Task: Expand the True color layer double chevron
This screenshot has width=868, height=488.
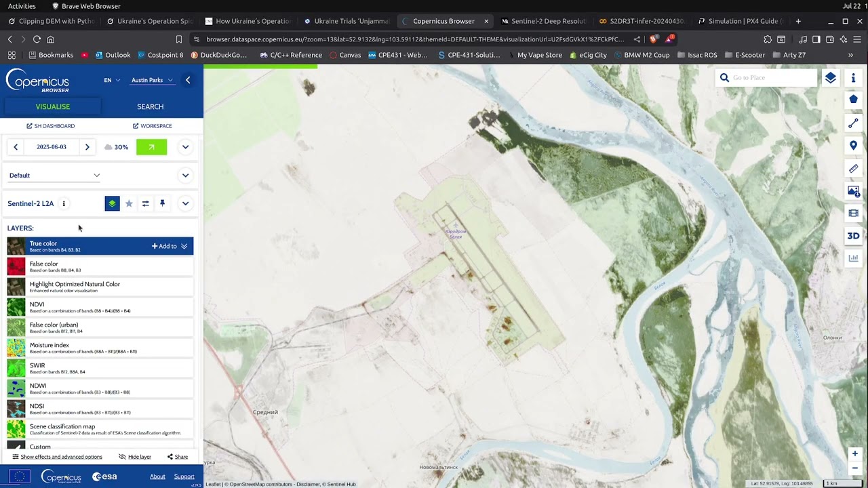Action: pyautogui.click(x=184, y=246)
